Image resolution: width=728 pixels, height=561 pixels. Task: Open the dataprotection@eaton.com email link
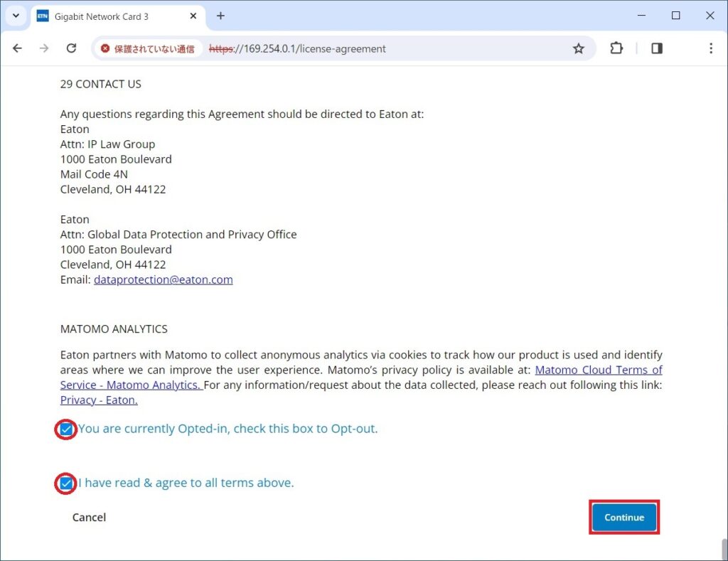tap(163, 279)
